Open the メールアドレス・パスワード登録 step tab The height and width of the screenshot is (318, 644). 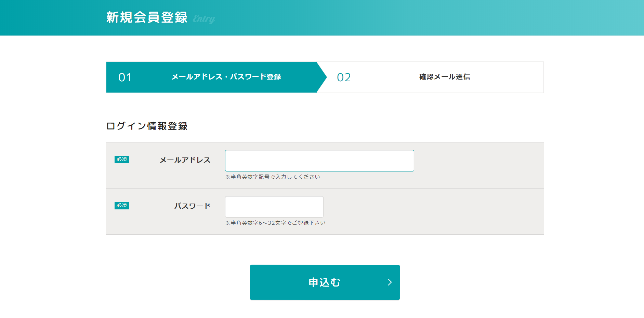(x=226, y=77)
